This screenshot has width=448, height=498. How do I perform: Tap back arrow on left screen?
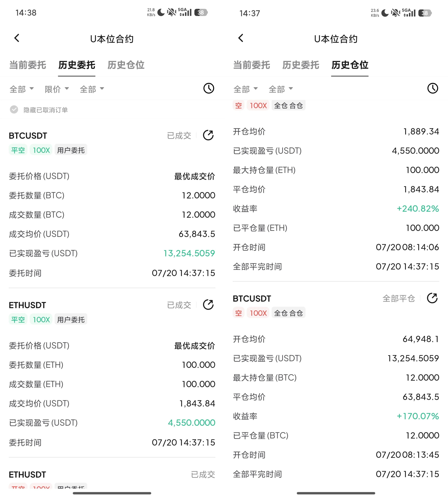tap(17, 38)
